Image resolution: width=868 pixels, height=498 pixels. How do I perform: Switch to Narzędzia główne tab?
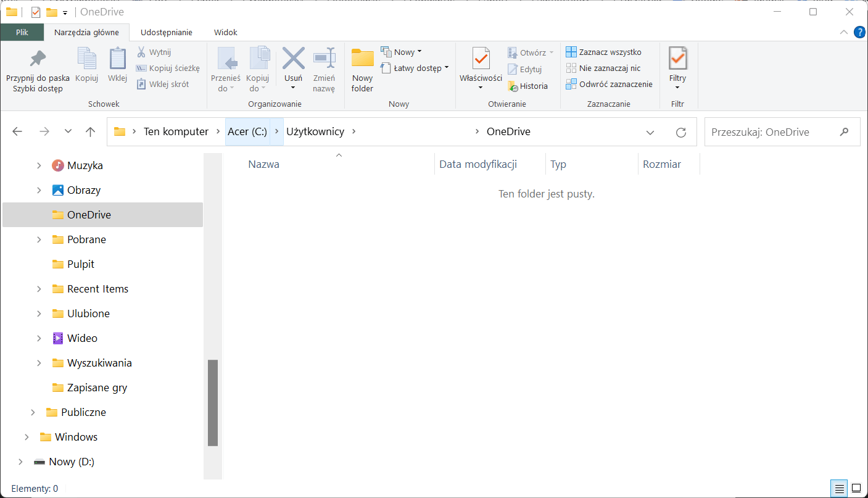pyautogui.click(x=86, y=33)
